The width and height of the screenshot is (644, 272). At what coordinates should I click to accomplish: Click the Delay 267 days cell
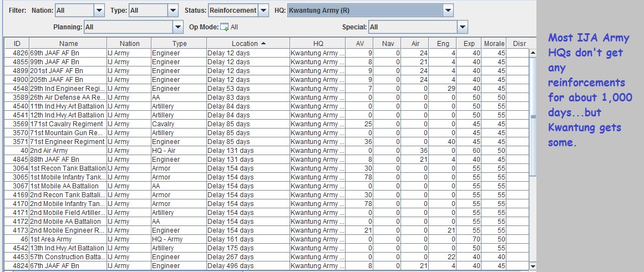point(248,257)
